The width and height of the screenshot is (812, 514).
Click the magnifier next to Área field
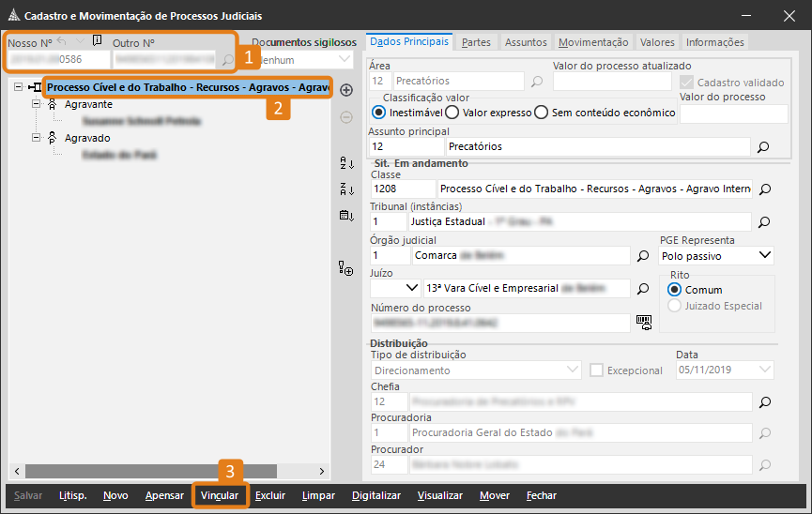[537, 82]
